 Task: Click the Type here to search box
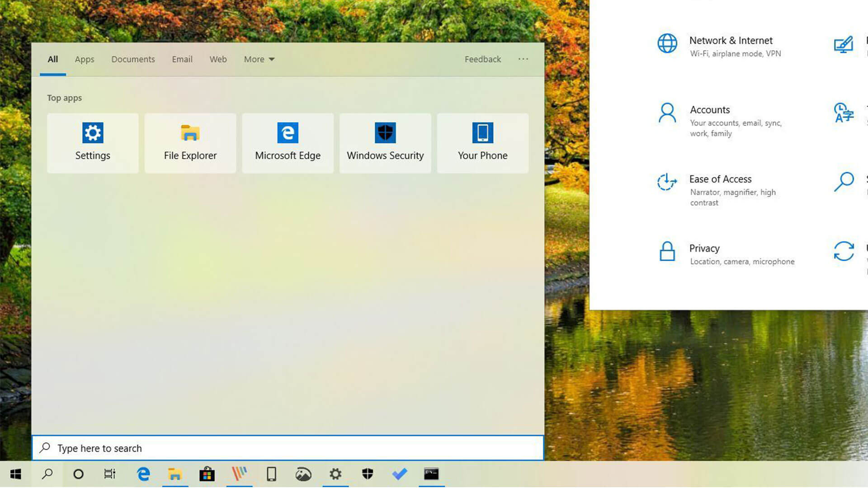[x=288, y=448]
